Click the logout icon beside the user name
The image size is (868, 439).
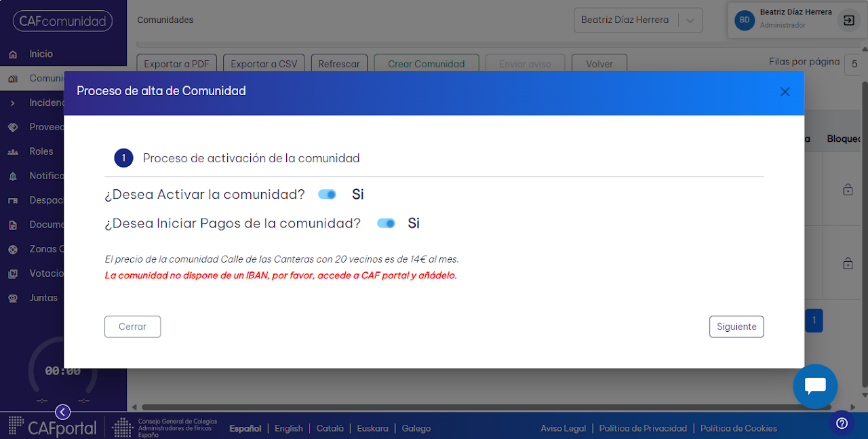click(848, 20)
